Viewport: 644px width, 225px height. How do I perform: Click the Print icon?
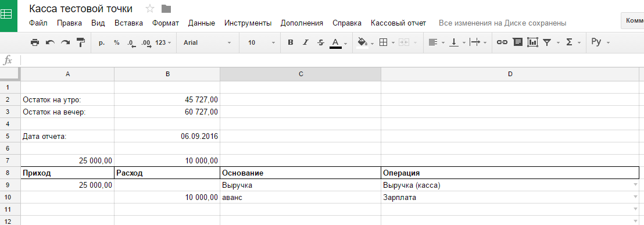point(35,42)
